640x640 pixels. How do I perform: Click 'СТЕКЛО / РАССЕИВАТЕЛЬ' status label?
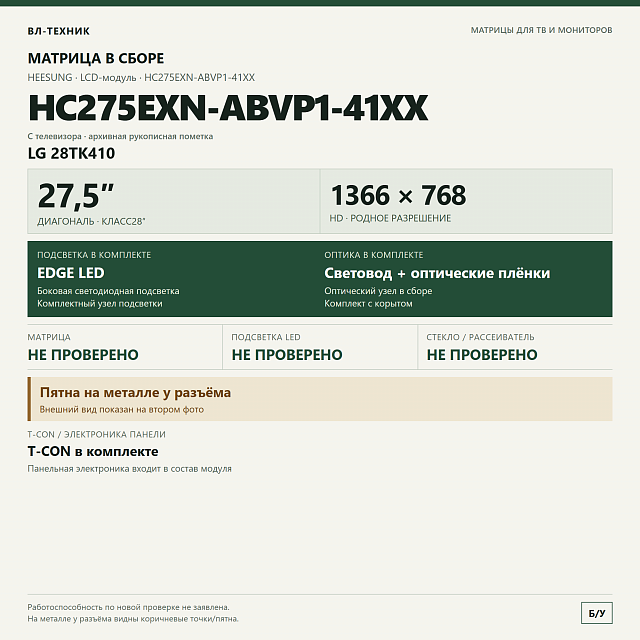tap(480, 337)
